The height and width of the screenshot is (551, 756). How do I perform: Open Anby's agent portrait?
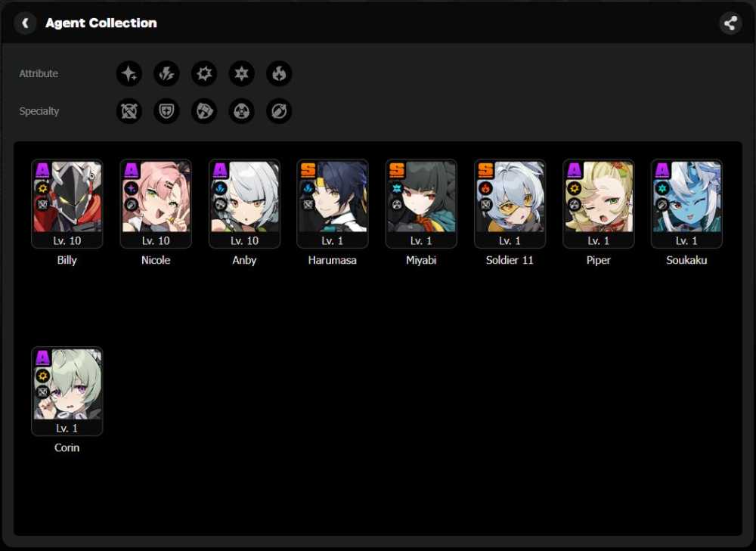click(244, 197)
